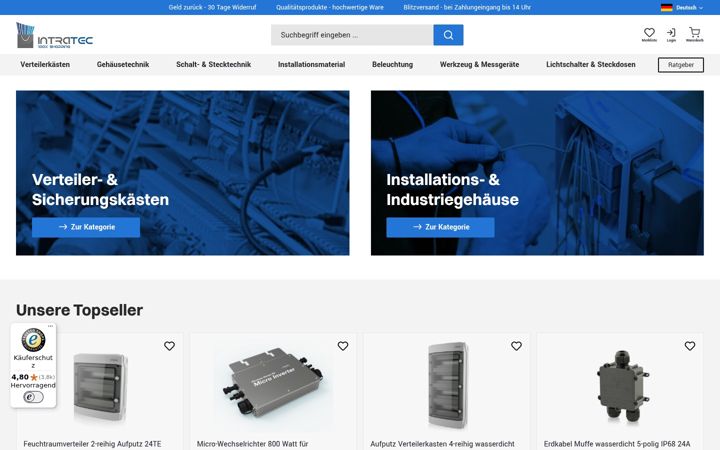Open the shopping cart icon
Image resolution: width=720 pixels, height=450 pixels.
694,34
